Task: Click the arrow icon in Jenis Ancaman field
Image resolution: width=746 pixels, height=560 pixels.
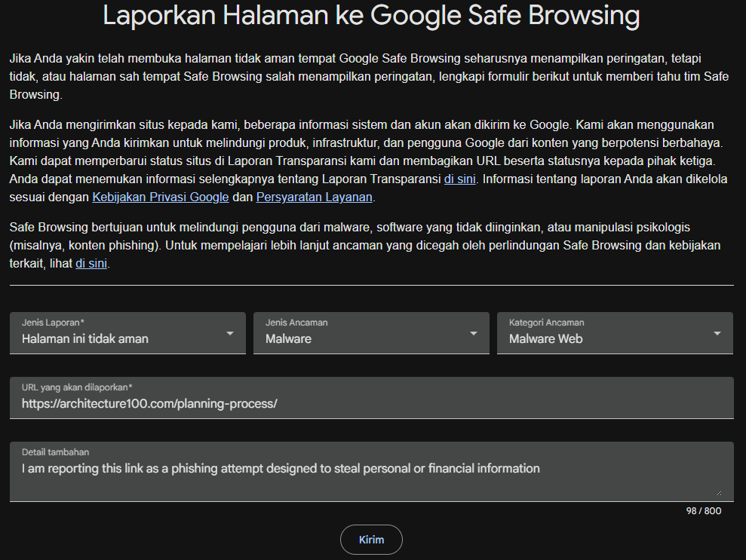Action: tap(474, 334)
